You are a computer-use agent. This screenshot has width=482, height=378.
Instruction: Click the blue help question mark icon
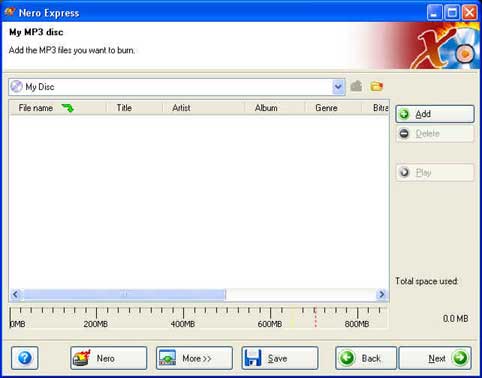pyautogui.click(x=25, y=358)
